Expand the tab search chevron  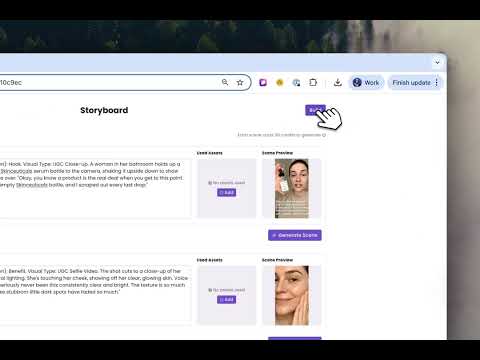click(437, 62)
